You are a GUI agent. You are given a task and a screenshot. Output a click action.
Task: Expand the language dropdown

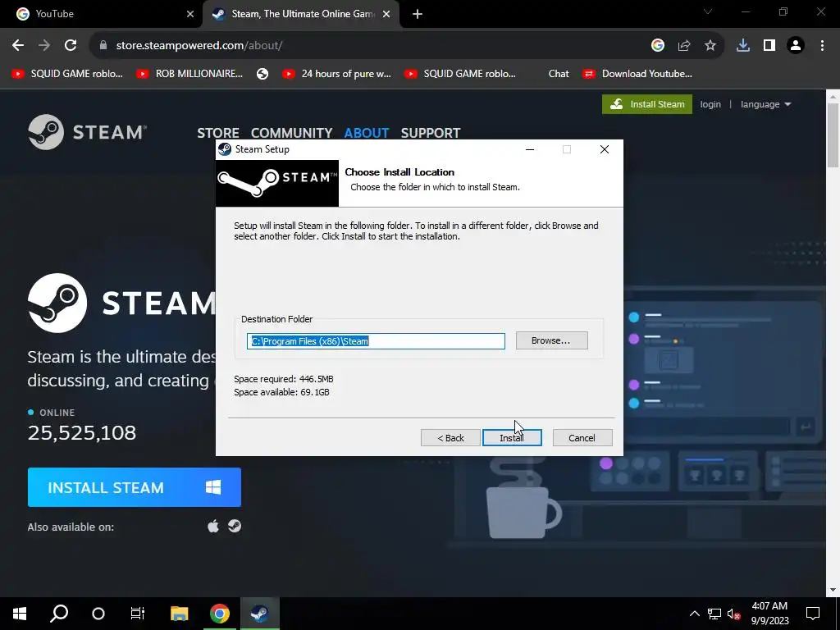click(765, 104)
